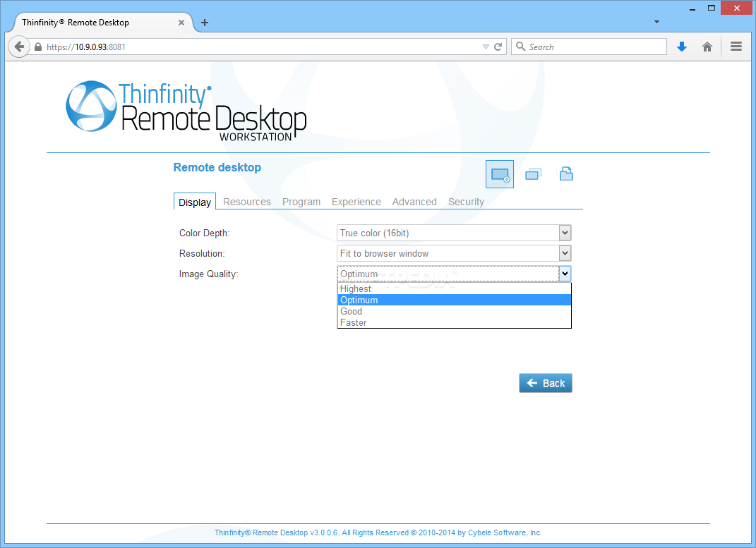Choose Good image quality option
Screen dimensions: 756x548
click(x=454, y=311)
